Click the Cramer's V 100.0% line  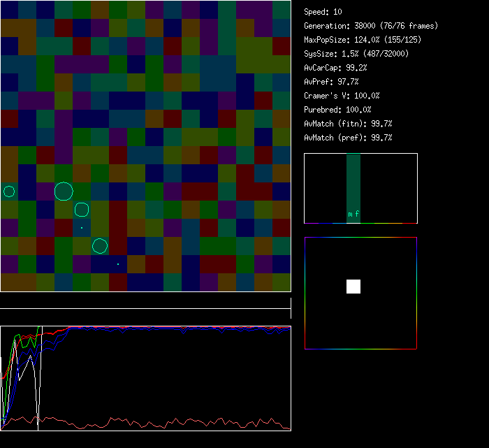click(x=342, y=96)
